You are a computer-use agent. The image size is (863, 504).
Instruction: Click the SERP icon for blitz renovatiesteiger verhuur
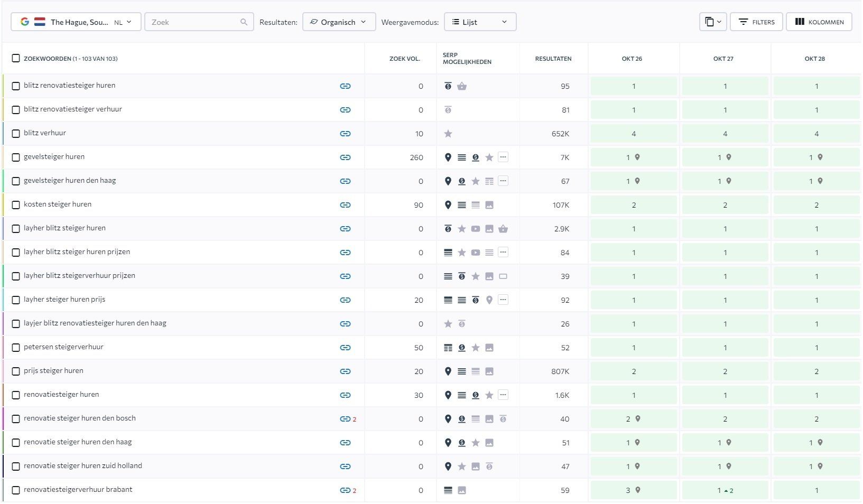coord(448,110)
